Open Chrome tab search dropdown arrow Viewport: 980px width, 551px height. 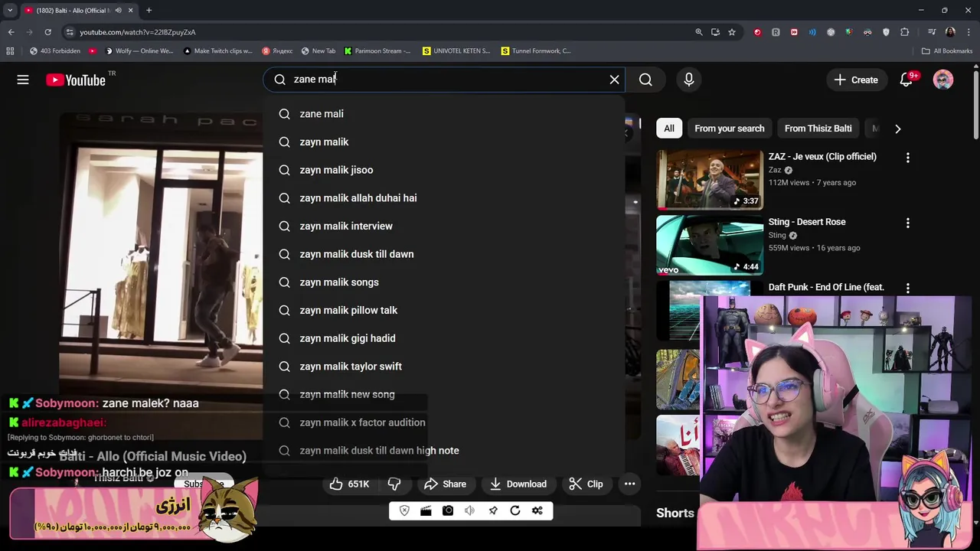click(10, 10)
